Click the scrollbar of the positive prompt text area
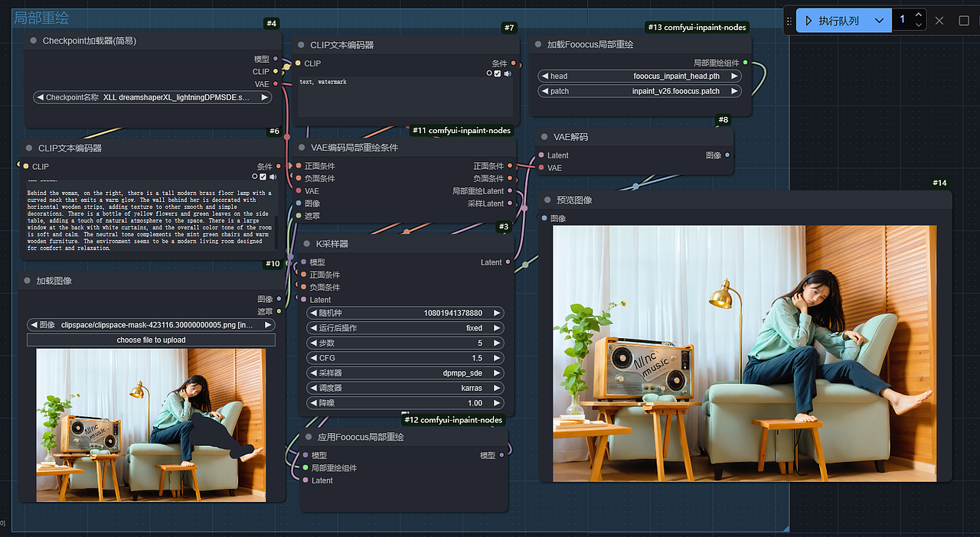Screen dimensions: 980x537 (x=276, y=232)
